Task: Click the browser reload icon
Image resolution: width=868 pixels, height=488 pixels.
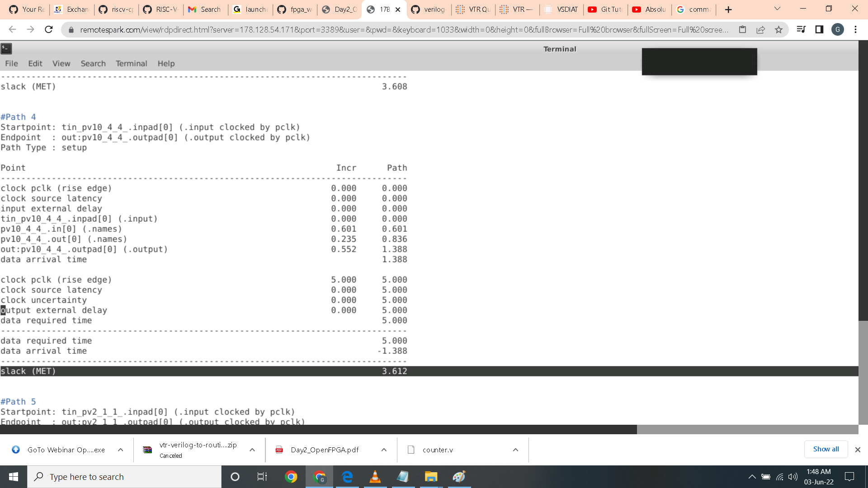Action: [x=49, y=30]
